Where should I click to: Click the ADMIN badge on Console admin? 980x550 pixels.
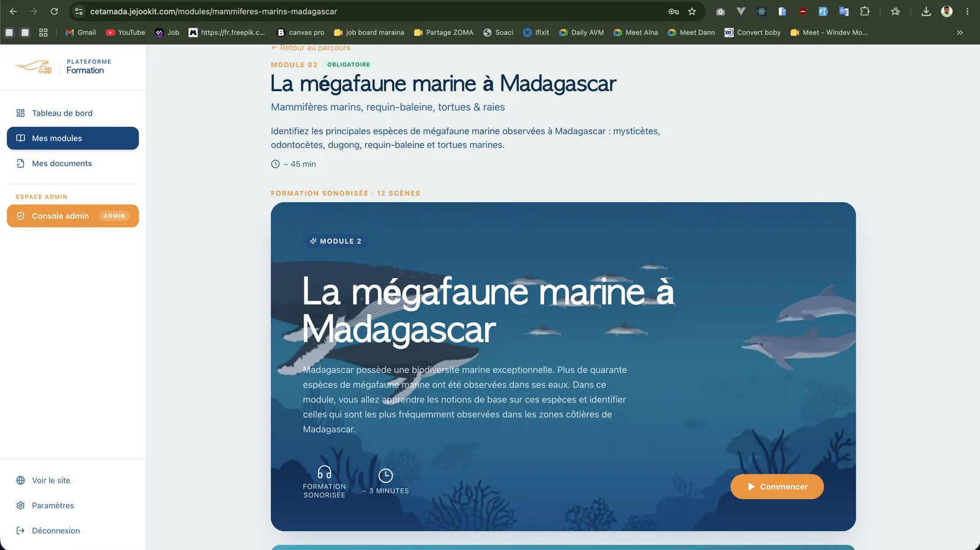point(114,216)
